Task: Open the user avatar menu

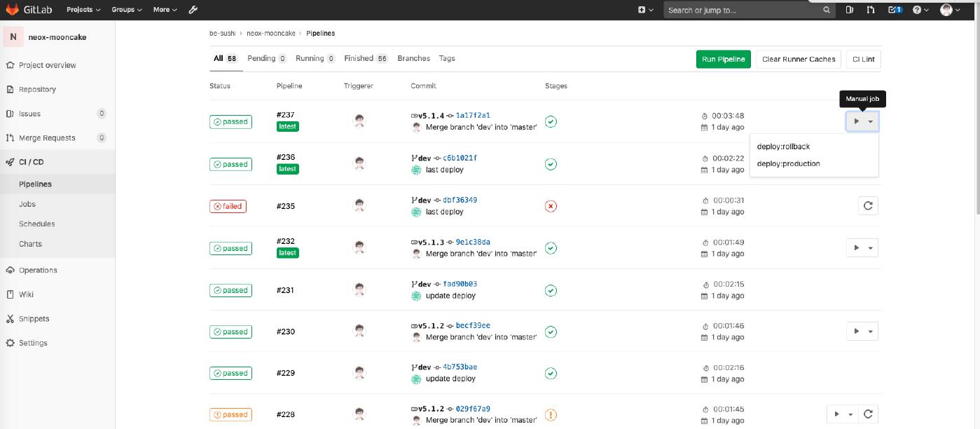Action: click(x=949, y=10)
